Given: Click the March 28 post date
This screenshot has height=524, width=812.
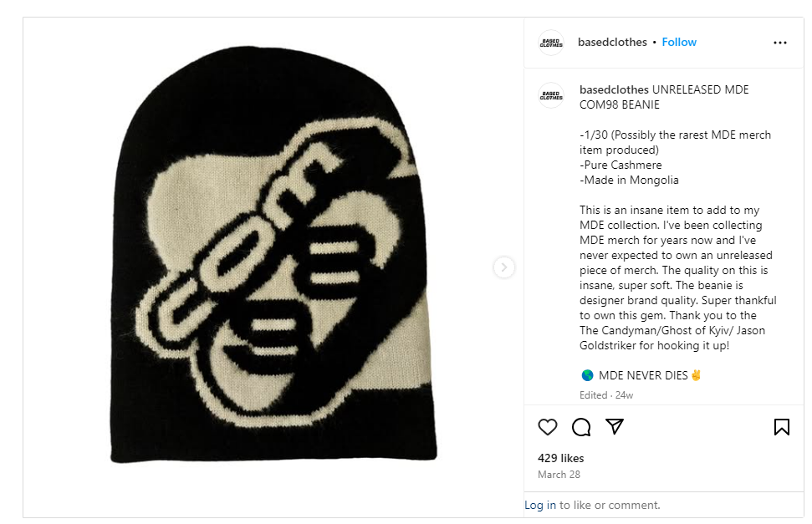Looking at the screenshot, I should [559, 475].
